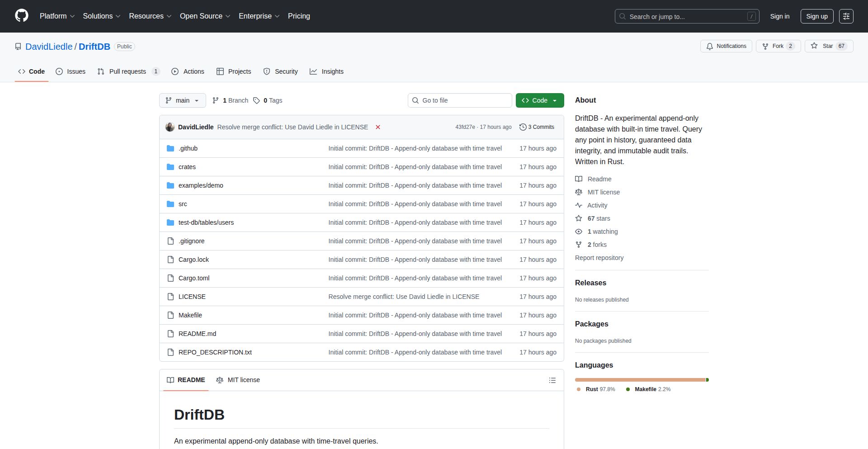Switch to the Pull requests tab
Screen dimensions: 868x449
(x=128, y=71)
